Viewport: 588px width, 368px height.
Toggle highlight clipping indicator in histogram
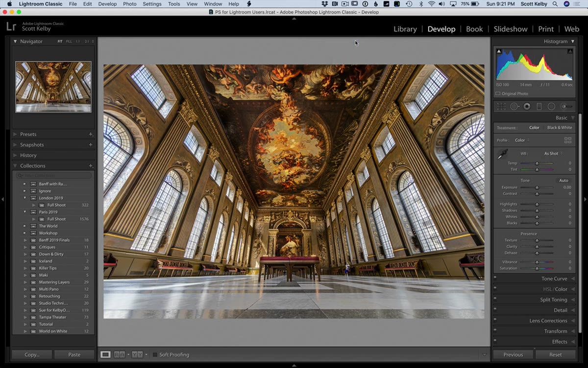click(x=570, y=51)
